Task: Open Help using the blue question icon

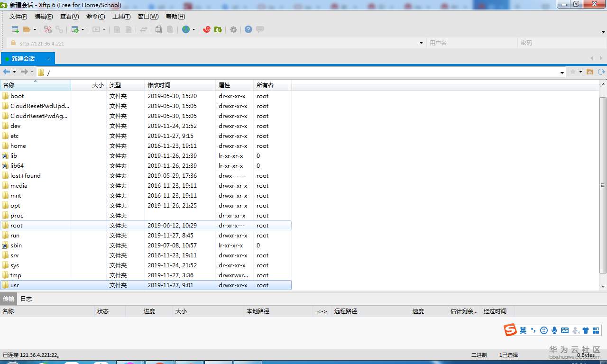Action: click(x=248, y=29)
